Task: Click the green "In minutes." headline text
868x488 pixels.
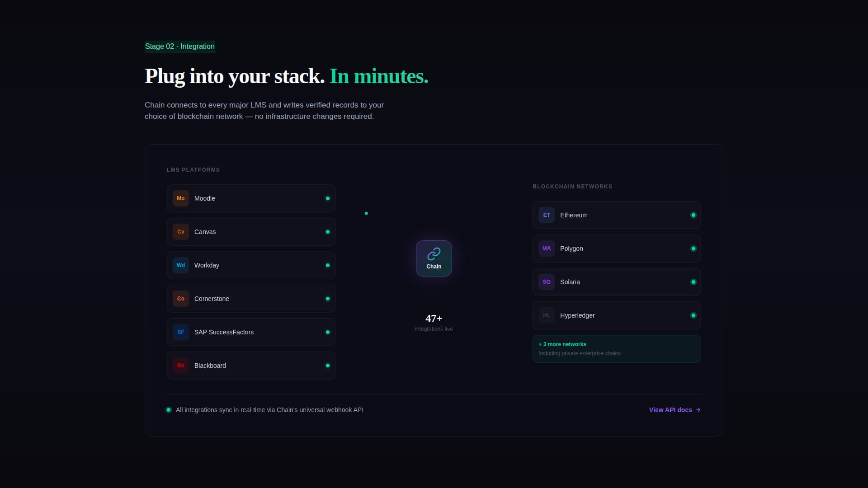Action: pyautogui.click(x=379, y=76)
